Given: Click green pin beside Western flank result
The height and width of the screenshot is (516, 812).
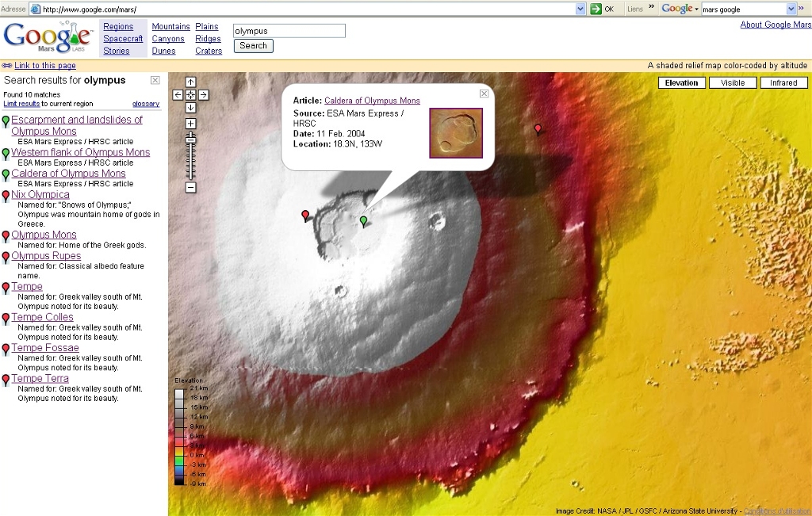Looking at the screenshot, I should [6, 155].
